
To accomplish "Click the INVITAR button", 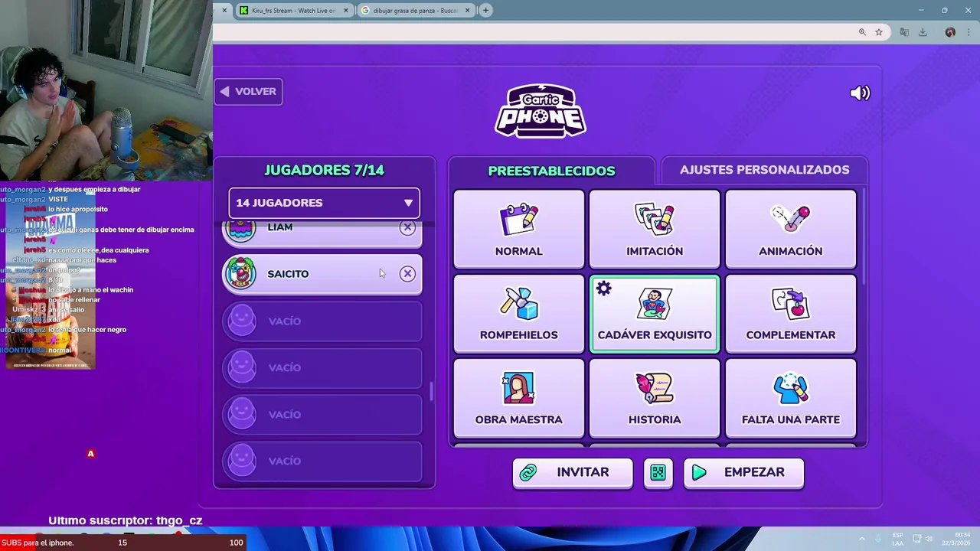I will coord(573,473).
